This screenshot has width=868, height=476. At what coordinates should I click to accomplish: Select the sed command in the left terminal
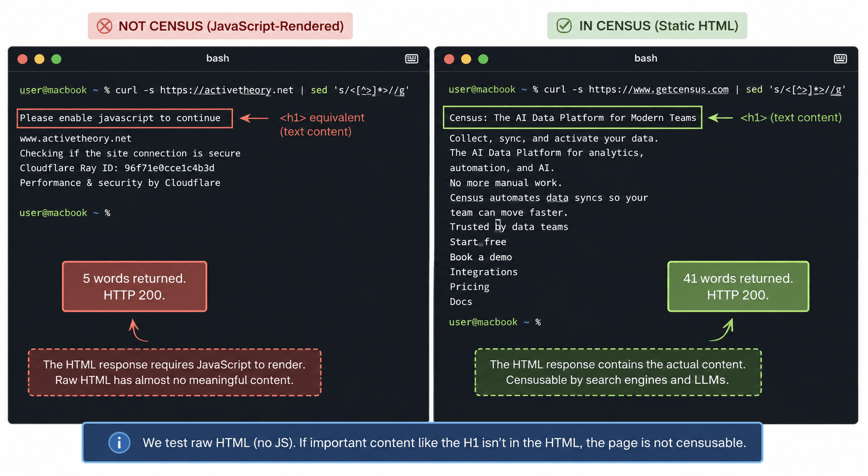click(x=360, y=90)
